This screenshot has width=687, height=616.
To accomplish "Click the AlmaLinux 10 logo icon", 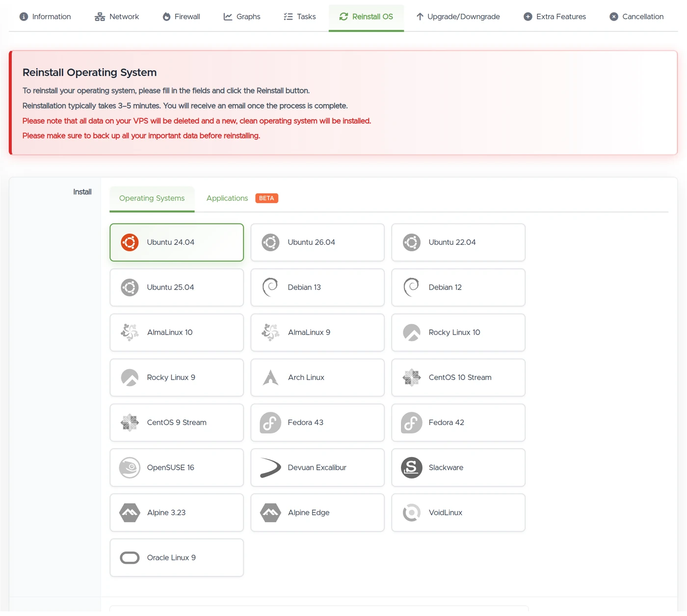I will pyautogui.click(x=130, y=333).
